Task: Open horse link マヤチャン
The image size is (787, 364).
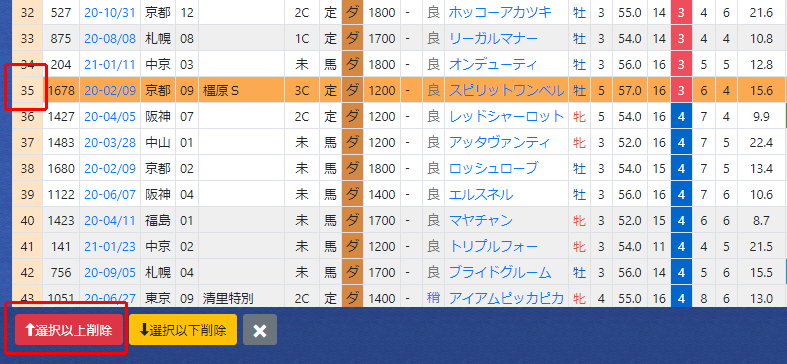Action: (x=480, y=220)
